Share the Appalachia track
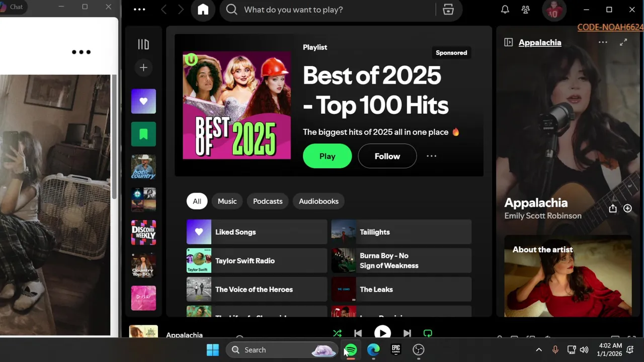This screenshot has height=362, width=644. click(x=612, y=208)
